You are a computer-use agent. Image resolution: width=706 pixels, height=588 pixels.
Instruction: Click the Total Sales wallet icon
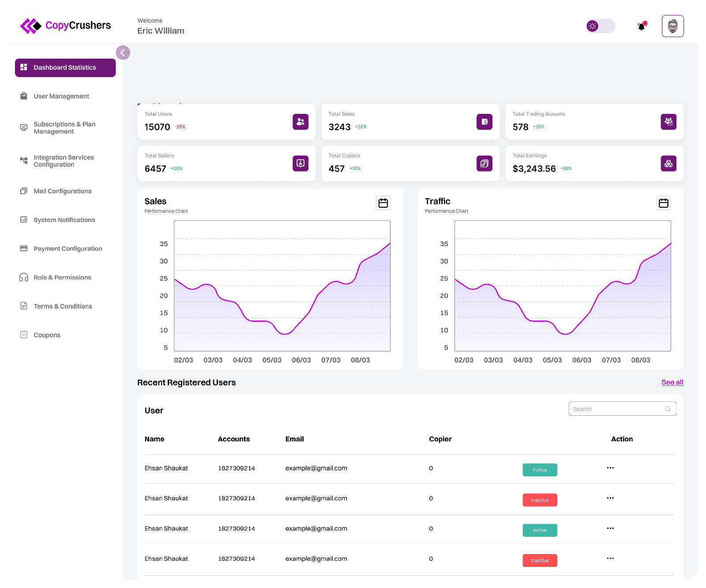pyautogui.click(x=484, y=122)
